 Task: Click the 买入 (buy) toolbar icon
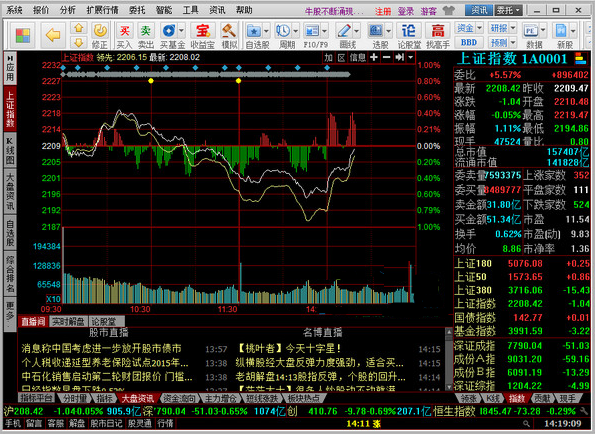pyautogui.click(x=124, y=36)
